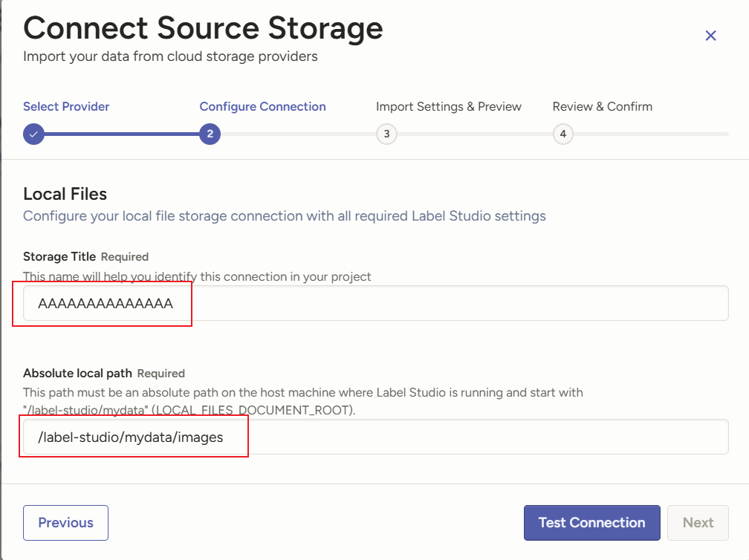Click the disabled Next button
The height and width of the screenshot is (560, 749).
pos(698,523)
